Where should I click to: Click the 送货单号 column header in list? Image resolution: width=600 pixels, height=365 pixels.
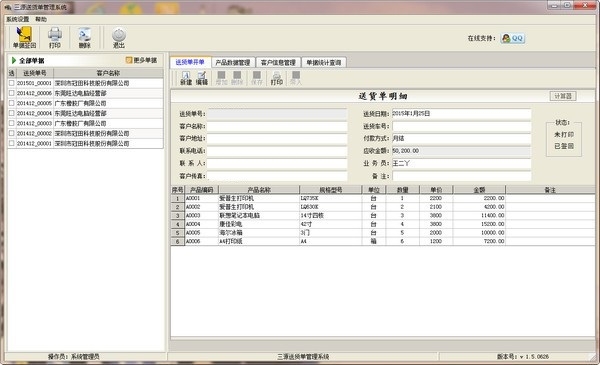[x=34, y=73]
